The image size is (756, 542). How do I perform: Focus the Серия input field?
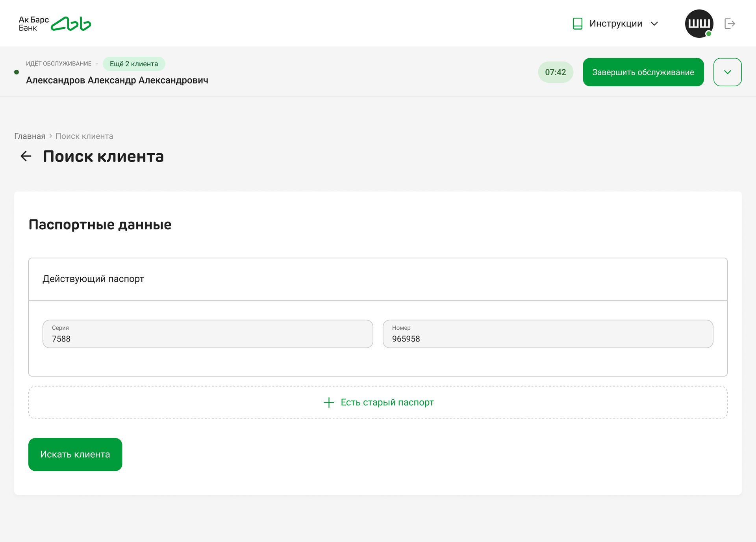208,334
